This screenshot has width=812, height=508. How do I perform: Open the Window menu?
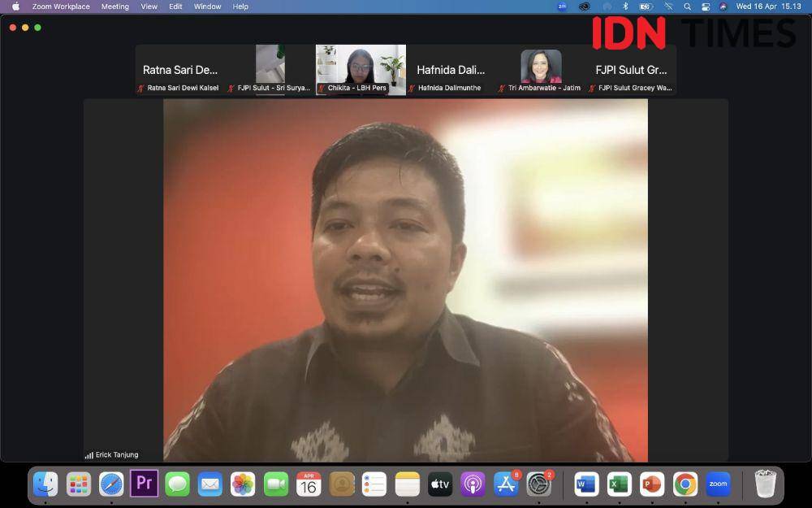click(207, 7)
